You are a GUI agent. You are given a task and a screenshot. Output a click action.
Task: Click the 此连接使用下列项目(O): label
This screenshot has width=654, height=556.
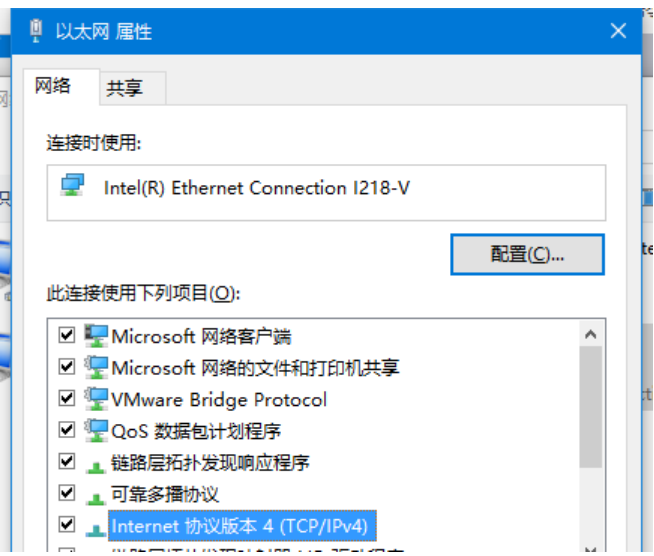pyautogui.click(x=143, y=293)
